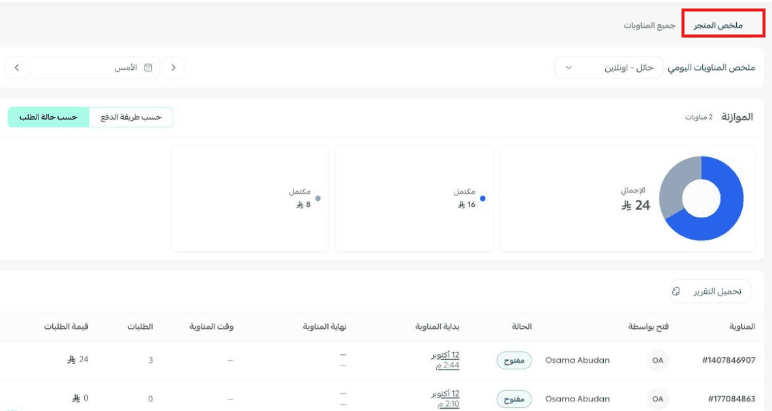Click the الأمس date input field
This screenshot has width=772, height=411.
point(95,68)
